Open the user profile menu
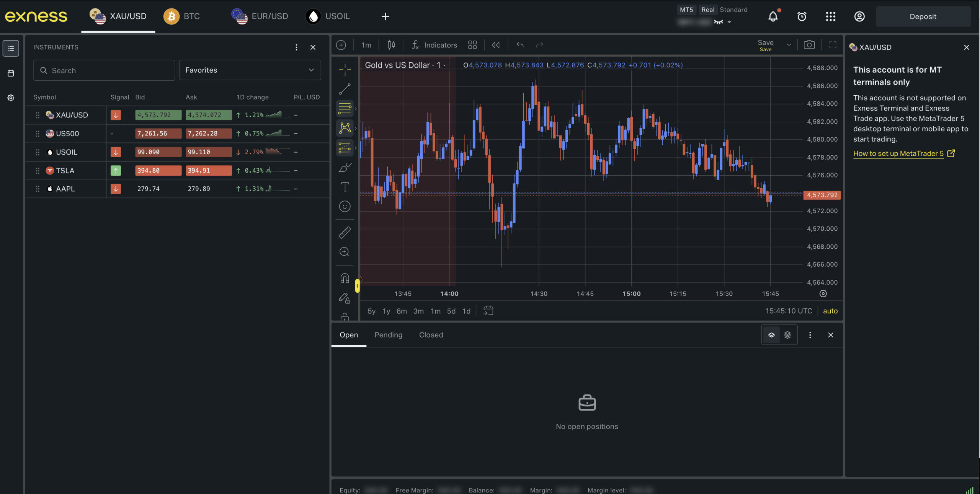Screen dimensions: 980x494 tap(859, 16)
